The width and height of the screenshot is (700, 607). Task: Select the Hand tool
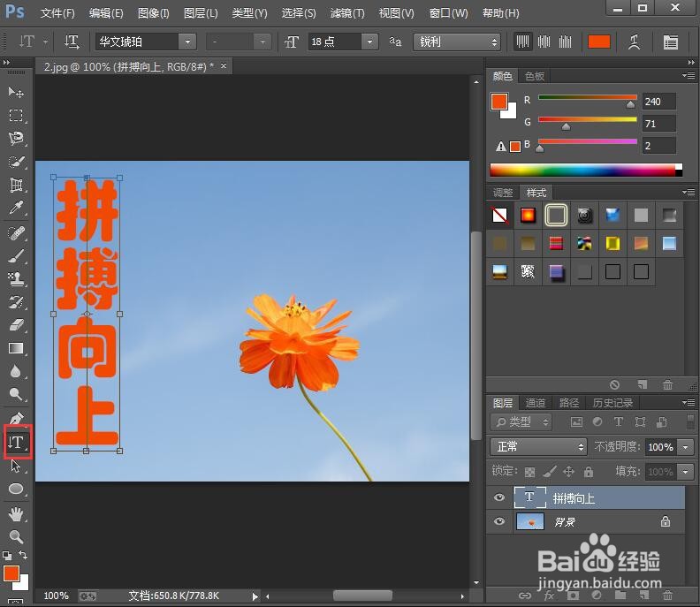tap(16, 514)
